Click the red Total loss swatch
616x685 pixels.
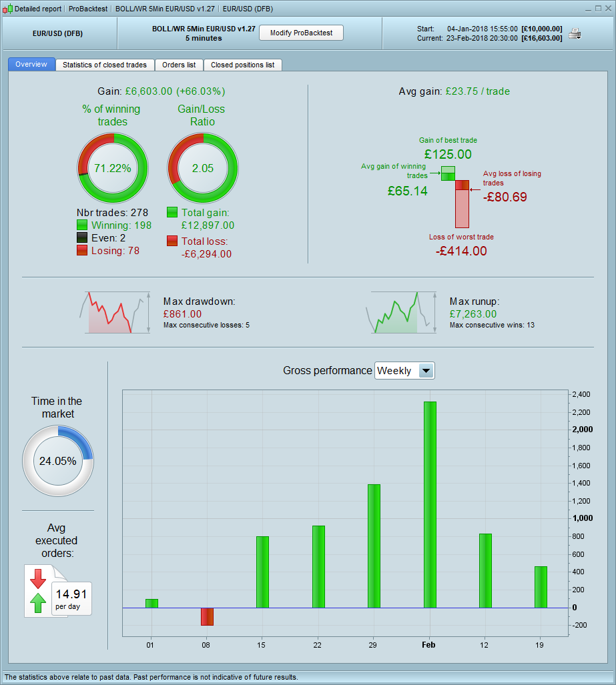coord(172,241)
